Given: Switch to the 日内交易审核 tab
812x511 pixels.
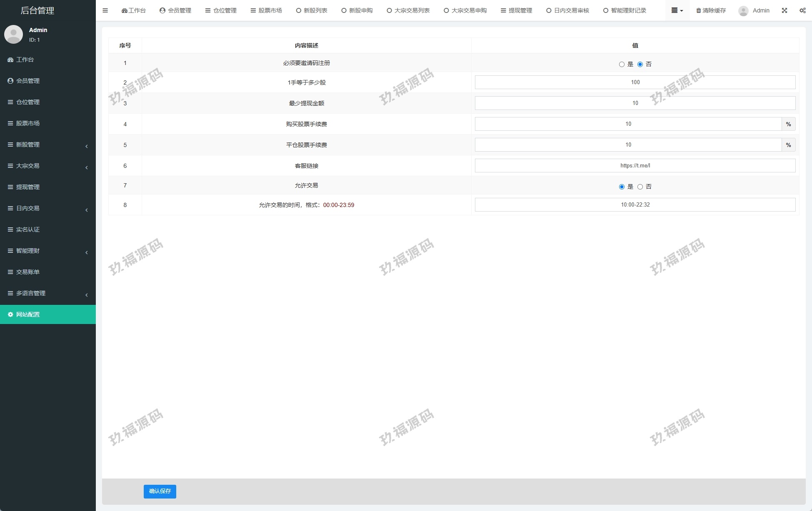Looking at the screenshot, I should 568,10.
